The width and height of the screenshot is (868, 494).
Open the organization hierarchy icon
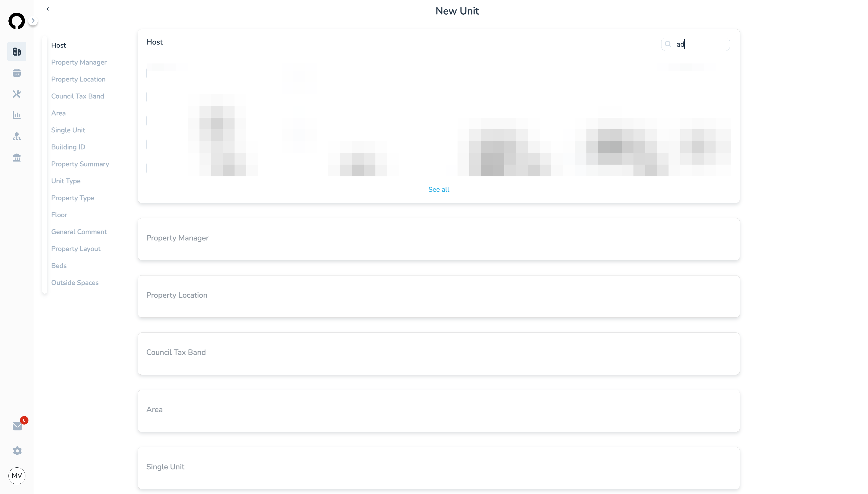point(17,136)
